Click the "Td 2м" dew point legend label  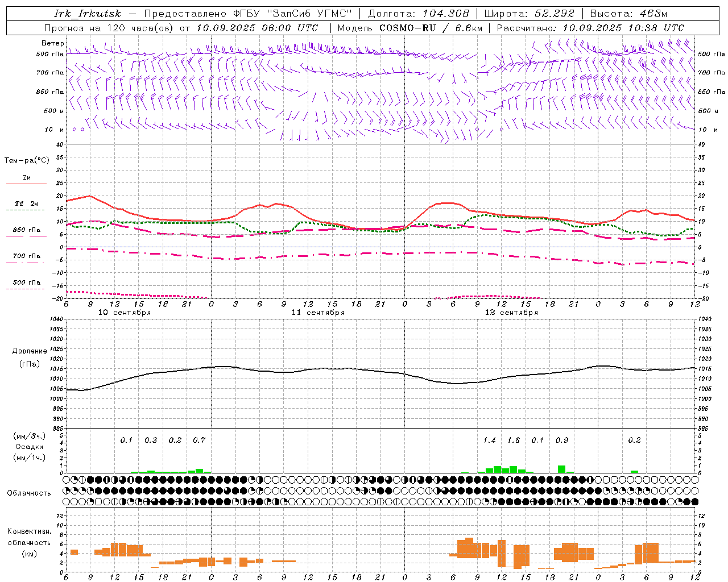[x=27, y=203]
